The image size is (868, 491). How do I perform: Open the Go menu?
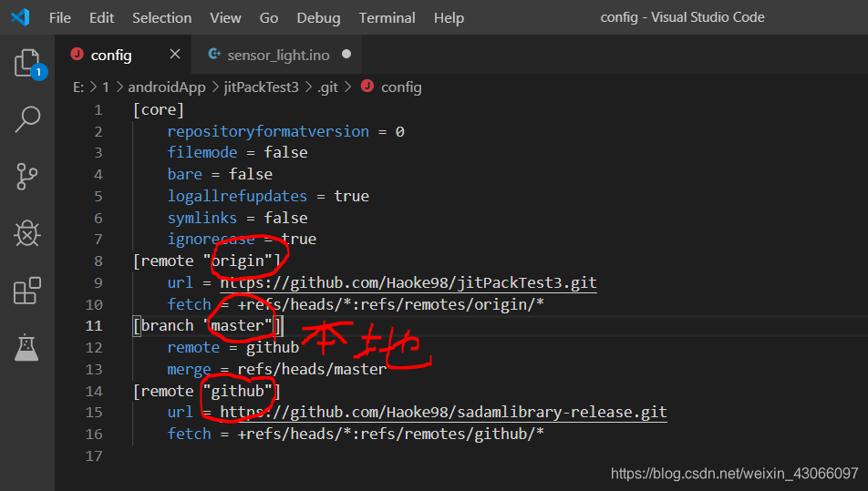[x=268, y=17]
